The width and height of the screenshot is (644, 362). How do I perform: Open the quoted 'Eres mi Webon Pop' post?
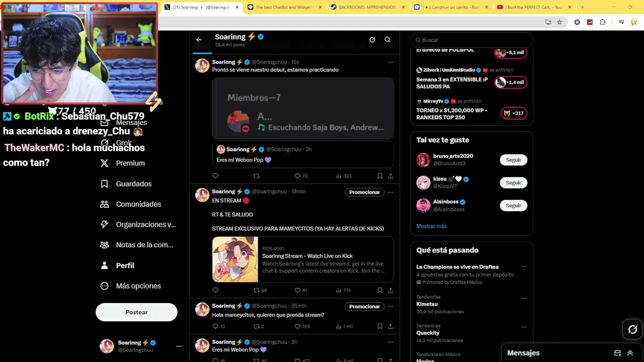point(302,154)
